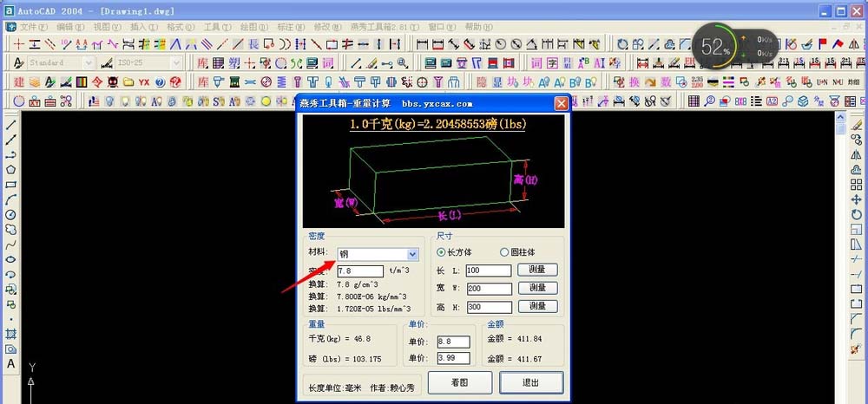Click 测量 button for height H
868x404 pixels.
coord(537,306)
